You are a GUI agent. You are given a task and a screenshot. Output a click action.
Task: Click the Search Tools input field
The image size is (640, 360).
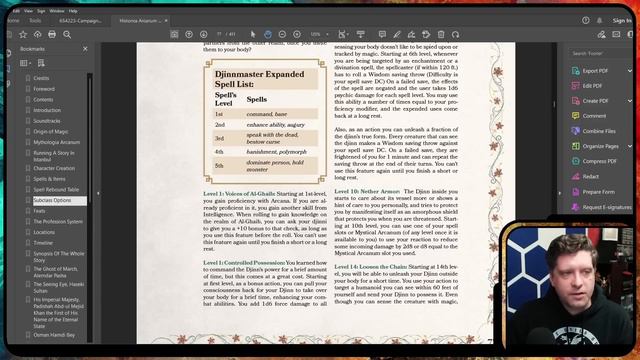click(x=600, y=53)
